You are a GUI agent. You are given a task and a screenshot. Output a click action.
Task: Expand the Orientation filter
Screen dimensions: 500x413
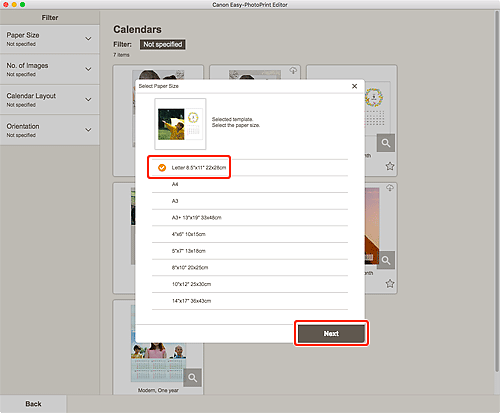tap(50, 130)
